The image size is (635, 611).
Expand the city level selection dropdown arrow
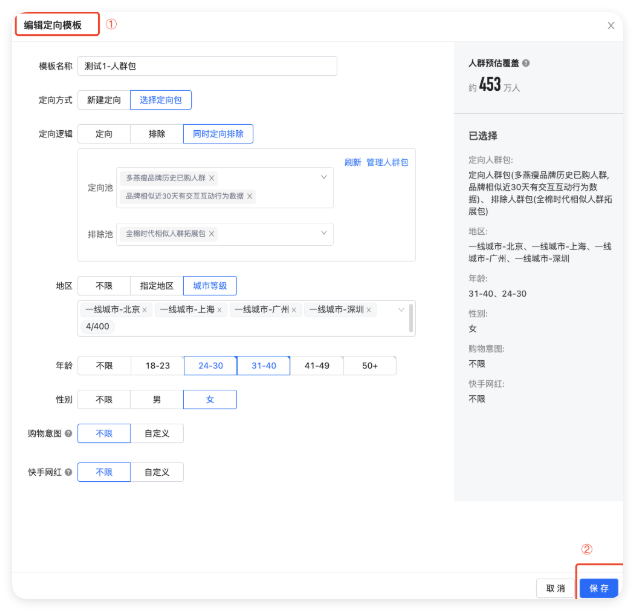(x=401, y=310)
